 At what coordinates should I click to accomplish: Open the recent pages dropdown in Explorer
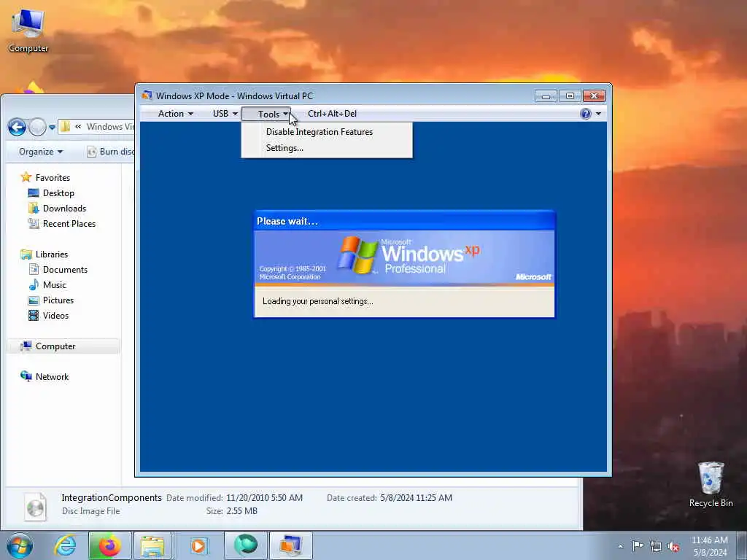click(x=52, y=128)
